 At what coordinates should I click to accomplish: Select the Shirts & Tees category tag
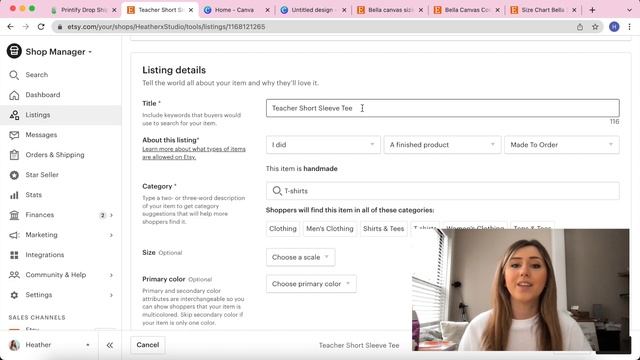(384, 229)
